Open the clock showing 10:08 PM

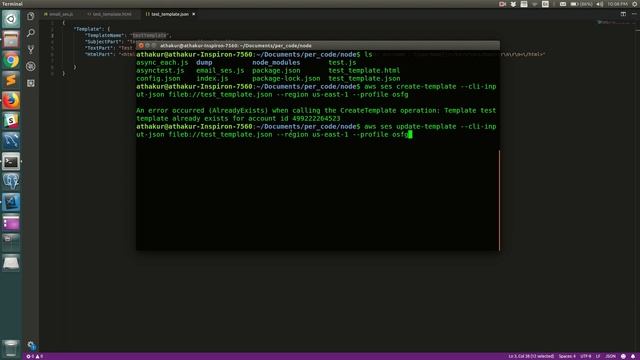point(617,4)
